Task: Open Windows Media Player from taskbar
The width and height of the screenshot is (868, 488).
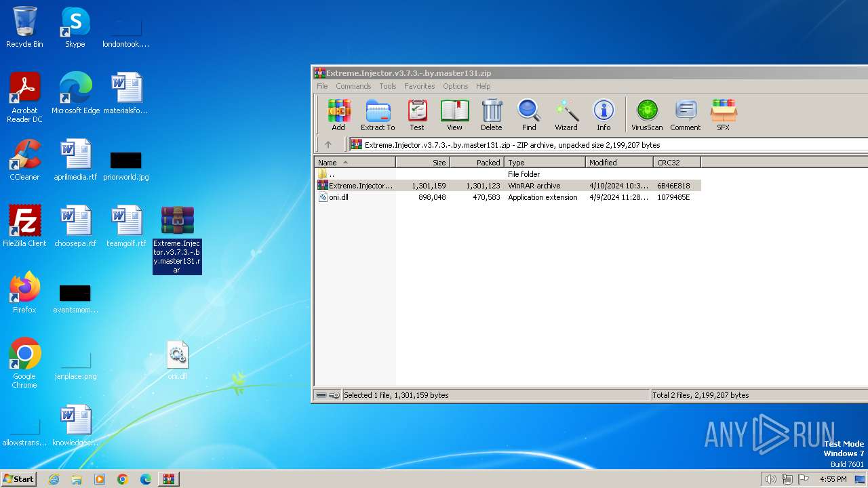Action: tap(100, 479)
